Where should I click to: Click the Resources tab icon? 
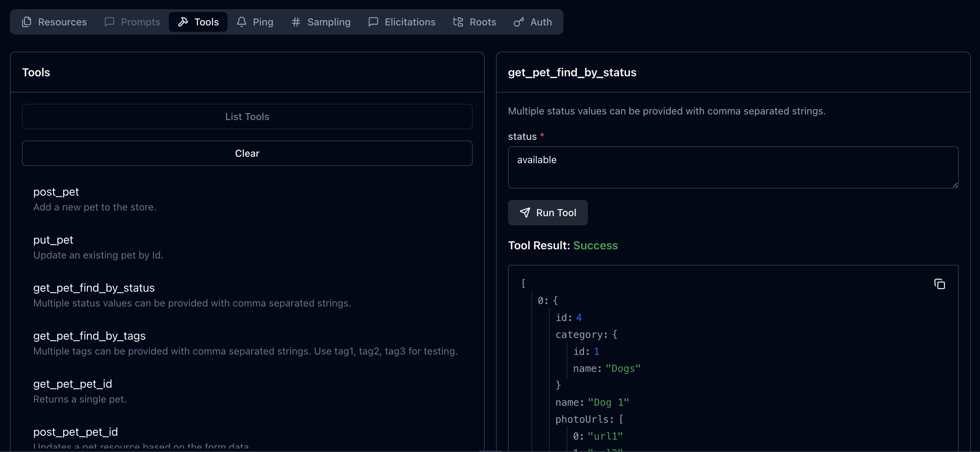pos(26,22)
